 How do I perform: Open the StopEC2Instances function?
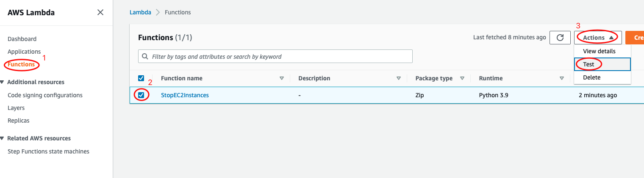(185, 95)
